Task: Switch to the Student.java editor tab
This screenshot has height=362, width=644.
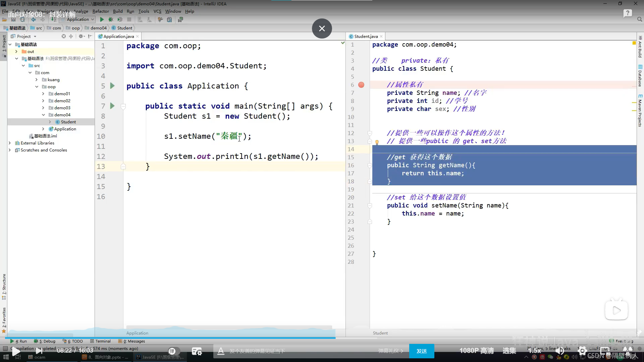Action: click(x=366, y=36)
